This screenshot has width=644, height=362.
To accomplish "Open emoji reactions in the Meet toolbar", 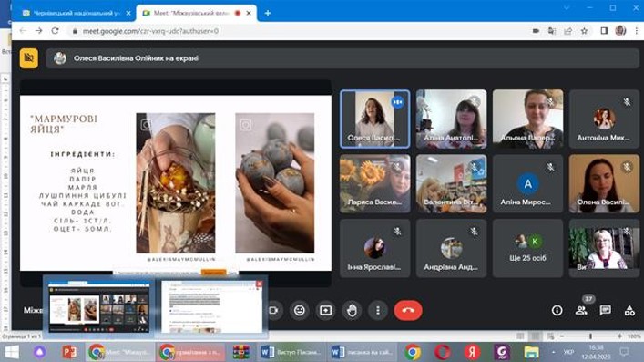I will [x=300, y=310].
